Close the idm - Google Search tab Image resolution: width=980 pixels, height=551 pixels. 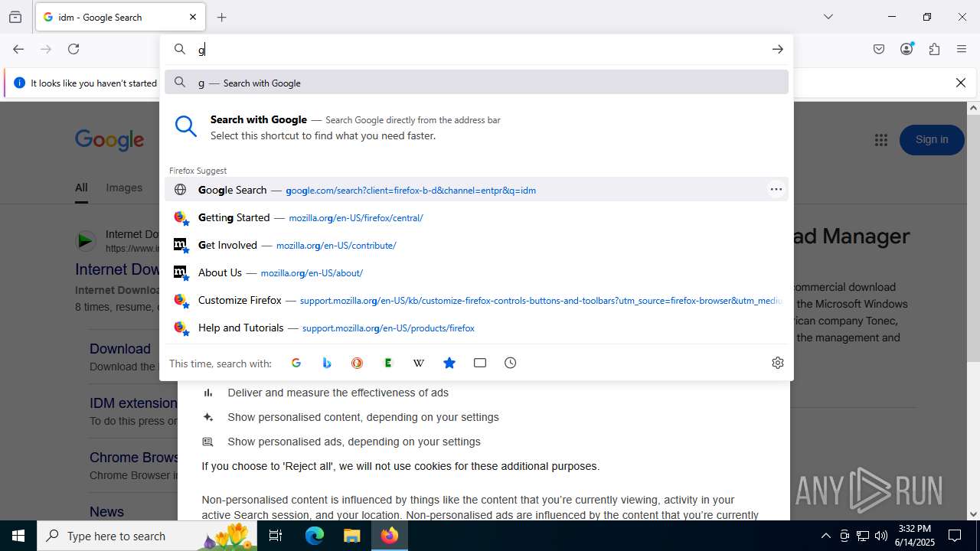point(193,17)
